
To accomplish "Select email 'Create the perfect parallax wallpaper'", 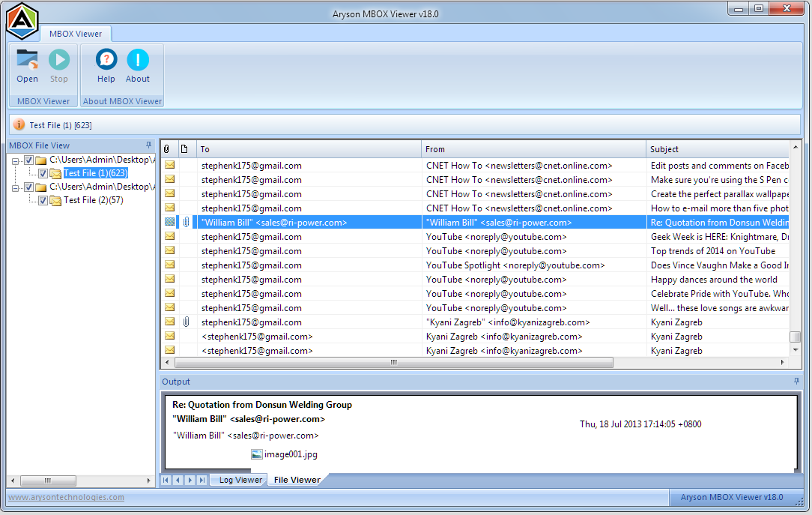I will 476,193.
